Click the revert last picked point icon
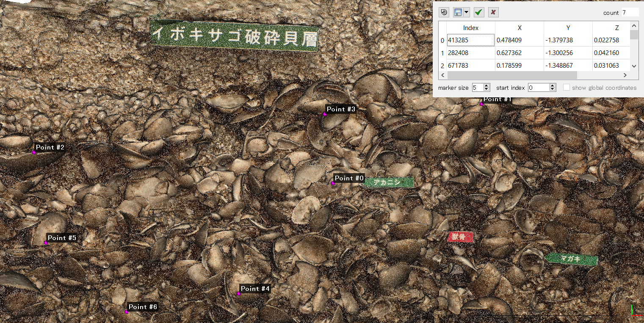 tap(443, 12)
